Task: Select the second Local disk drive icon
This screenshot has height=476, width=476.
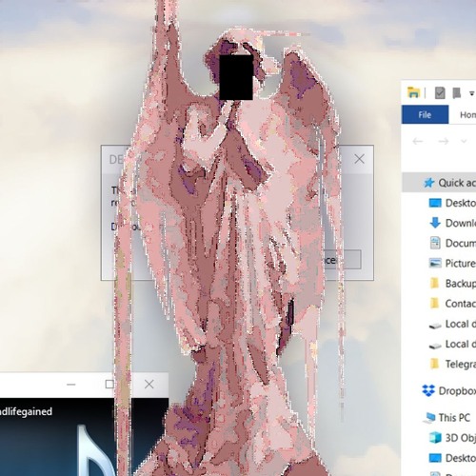Action: [x=435, y=346]
